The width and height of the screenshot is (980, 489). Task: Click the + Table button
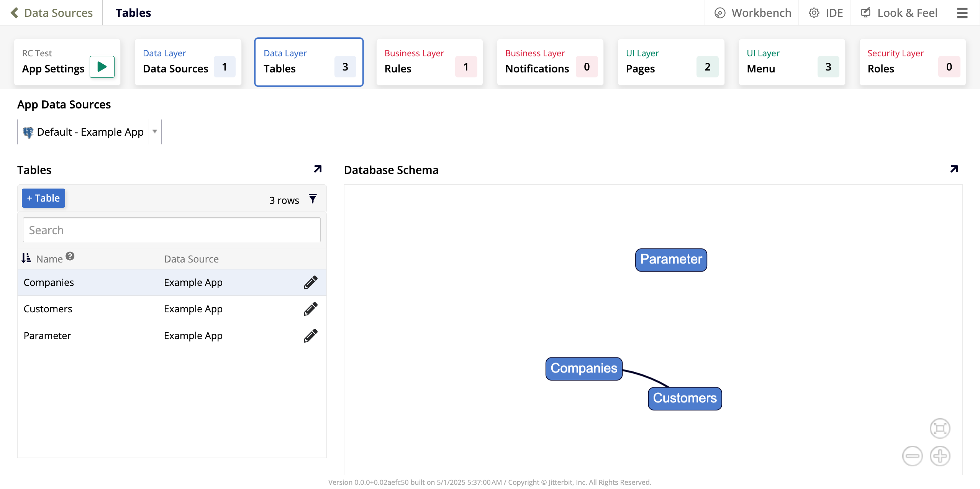[43, 198]
